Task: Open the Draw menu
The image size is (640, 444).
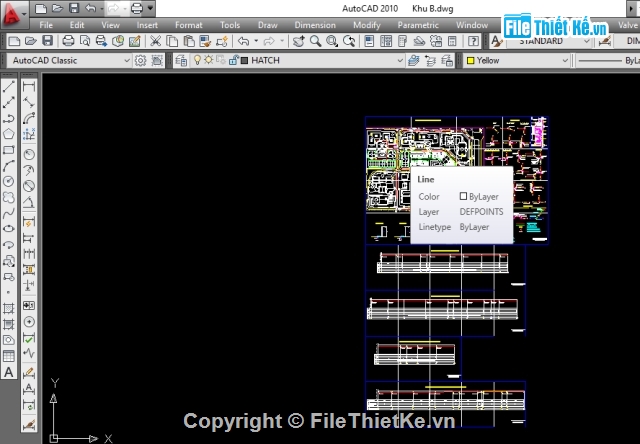Action: point(268,25)
